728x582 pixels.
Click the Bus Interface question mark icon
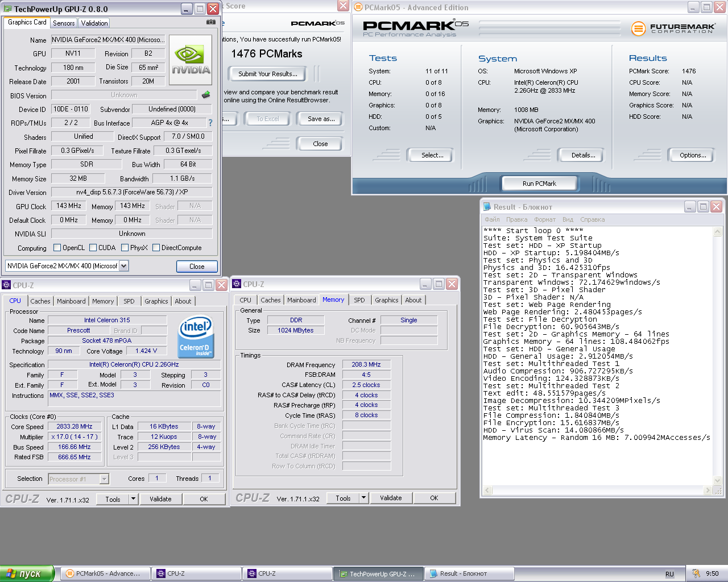pos(210,123)
